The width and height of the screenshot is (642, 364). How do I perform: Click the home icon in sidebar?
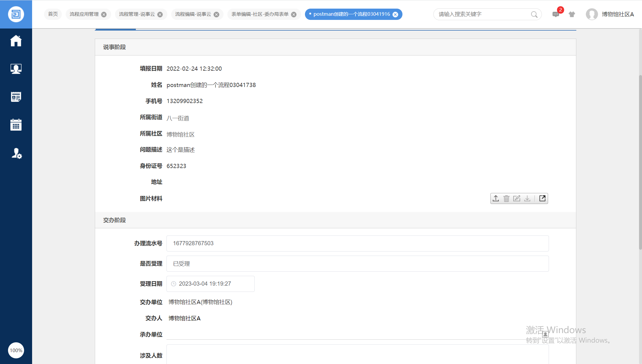point(16,41)
